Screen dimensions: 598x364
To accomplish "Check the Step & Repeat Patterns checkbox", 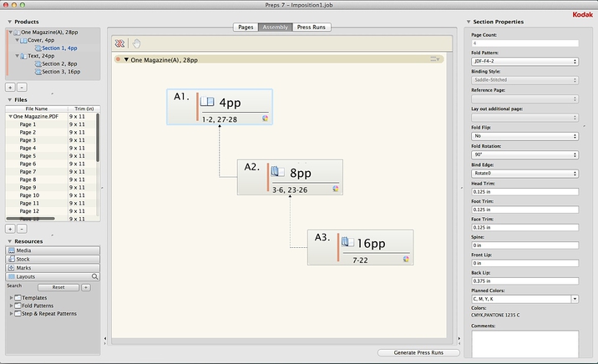I will coord(18,313).
